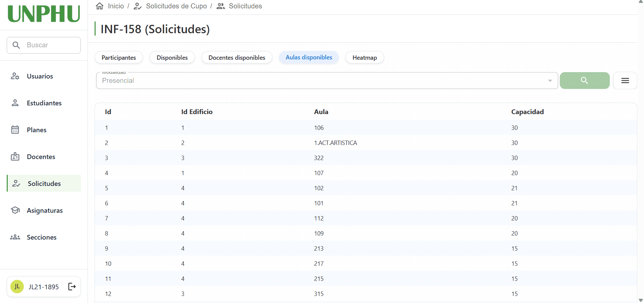
Task: Click Aula cell 213
Action: [319, 249]
